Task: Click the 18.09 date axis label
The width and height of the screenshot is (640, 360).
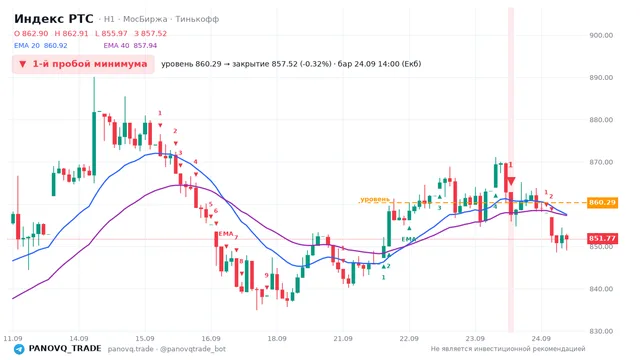Action: [x=277, y=339]
